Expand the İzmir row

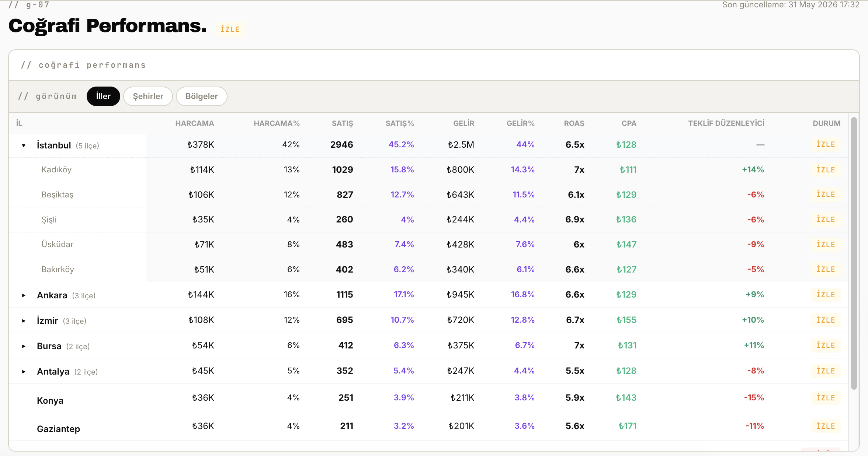click(x=24, y=321)
